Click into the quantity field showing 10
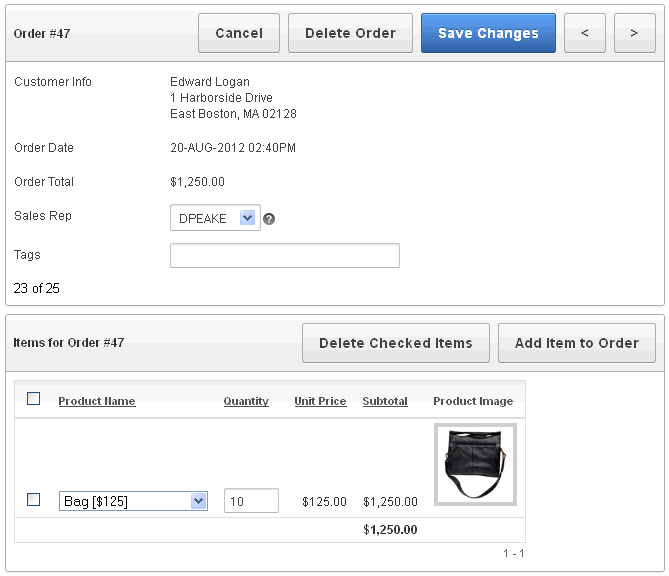Viewport: 669px width, 576px height. tap(251, 500)
